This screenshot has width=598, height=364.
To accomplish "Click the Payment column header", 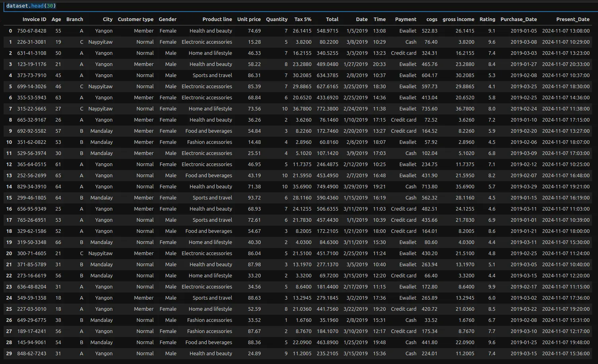I will click(406, 19).
